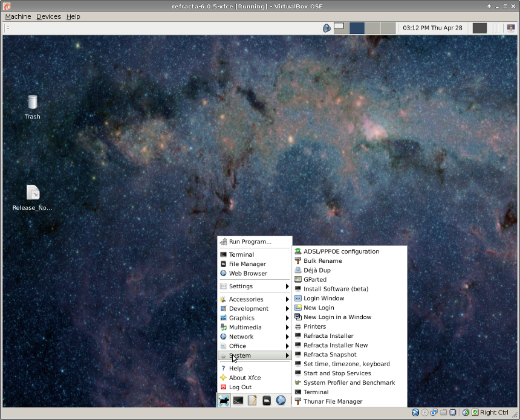Click the Xfce mouse menu launcher icon
Screen dimensions: 520x420
click(x=224, y=400)
